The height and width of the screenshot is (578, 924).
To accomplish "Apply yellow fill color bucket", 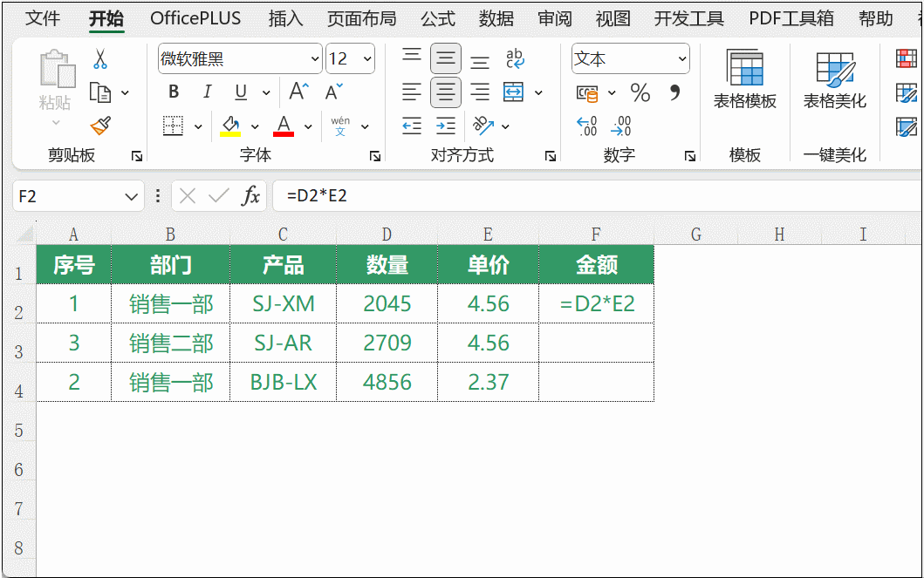I will (230, 126).
